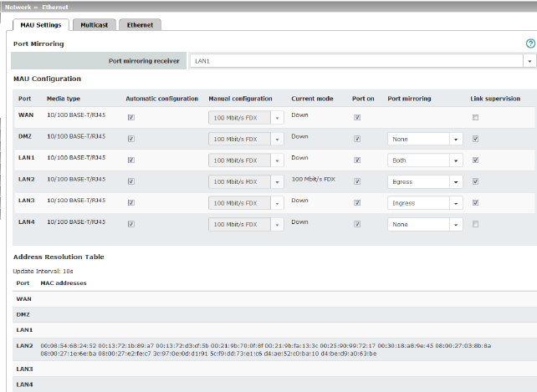Disable DMZ link supervision checkbox
The height and width of the screenshot is (392, 537).
click(475, 139)
